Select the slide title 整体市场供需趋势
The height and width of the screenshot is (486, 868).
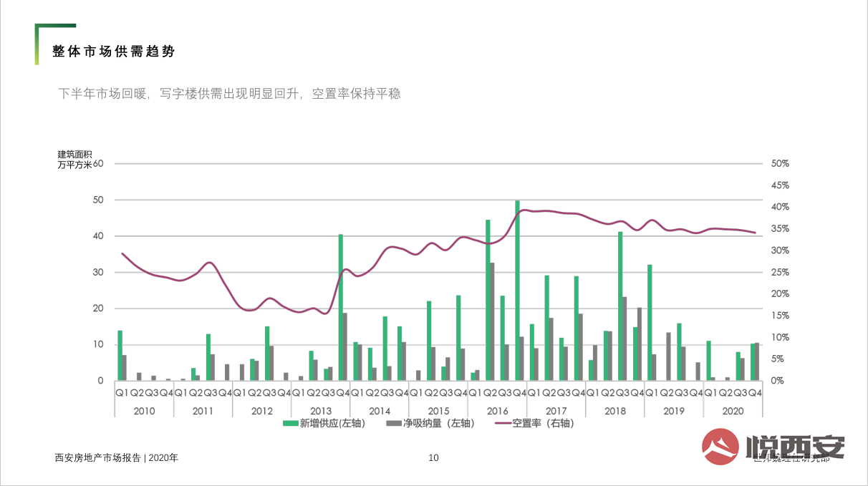point(113,52)
